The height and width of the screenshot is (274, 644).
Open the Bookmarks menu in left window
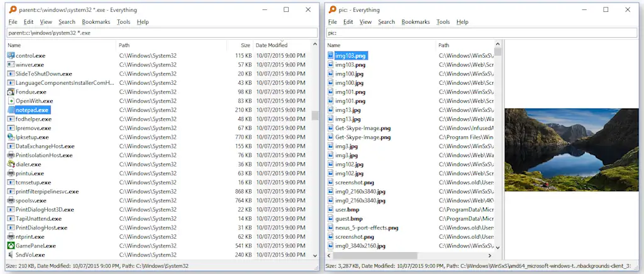pyautogui.click(x=96, y=22)
